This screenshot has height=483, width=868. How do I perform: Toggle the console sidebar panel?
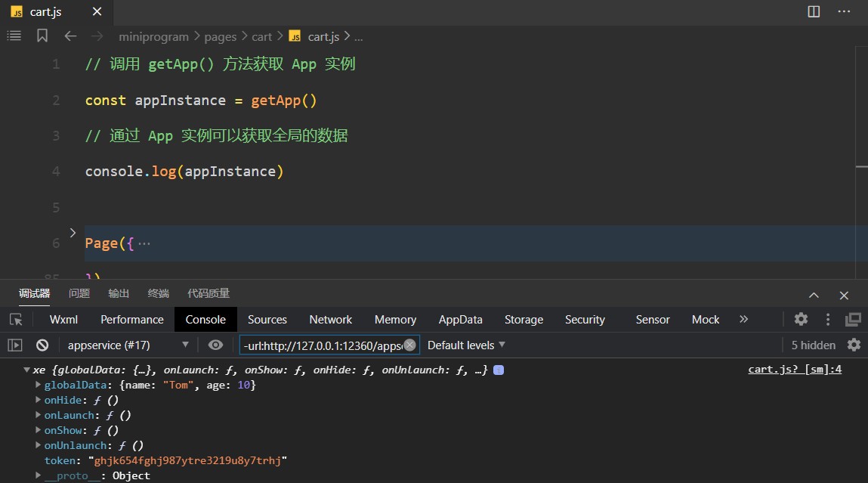pos(15,345)
